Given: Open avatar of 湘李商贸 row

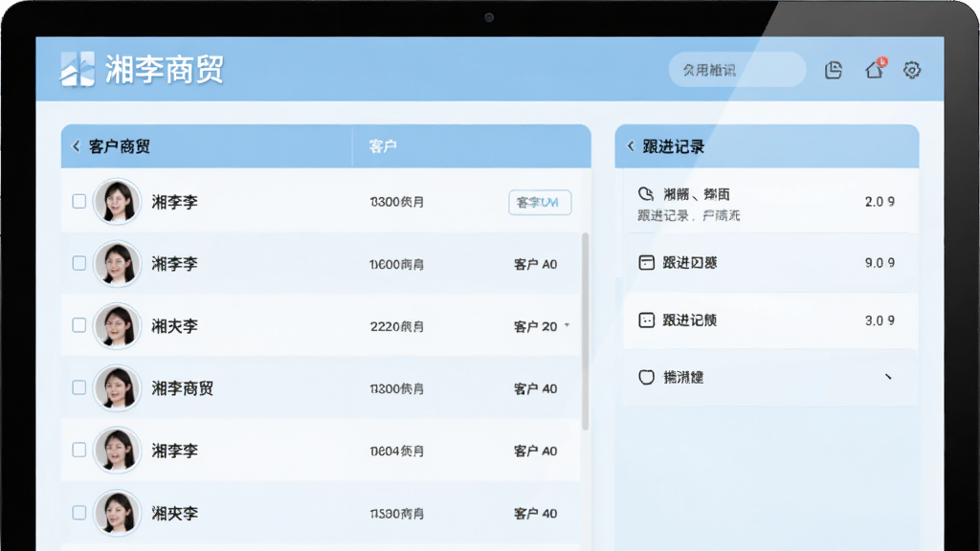Looking at the screenshot, I should (x=117, y=388).
